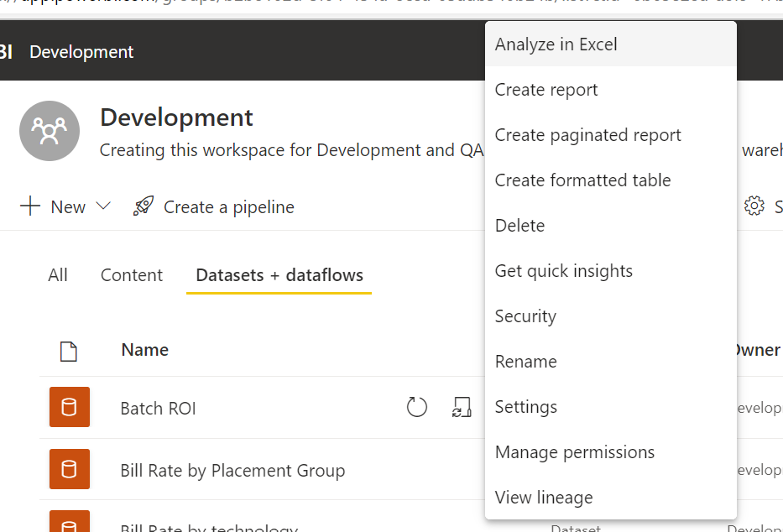Click Rename in the context menu

pos(526,361)
